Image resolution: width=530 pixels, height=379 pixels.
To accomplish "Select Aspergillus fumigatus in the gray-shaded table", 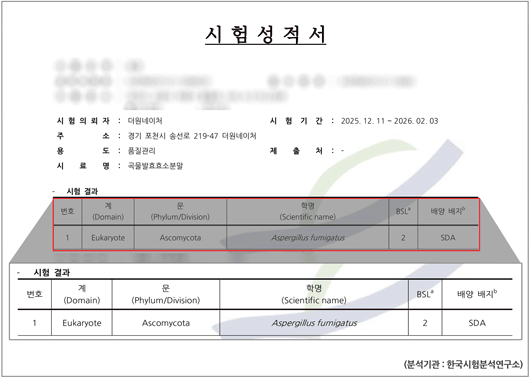I will point(308,238).
